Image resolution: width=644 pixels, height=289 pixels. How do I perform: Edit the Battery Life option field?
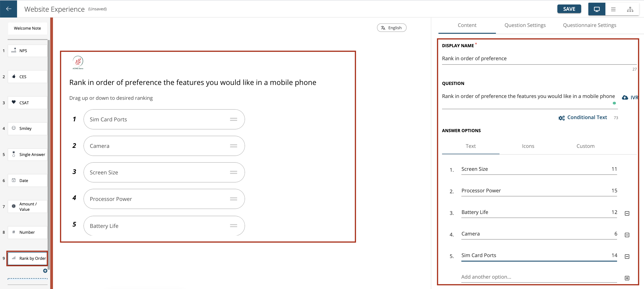[539, 212]
